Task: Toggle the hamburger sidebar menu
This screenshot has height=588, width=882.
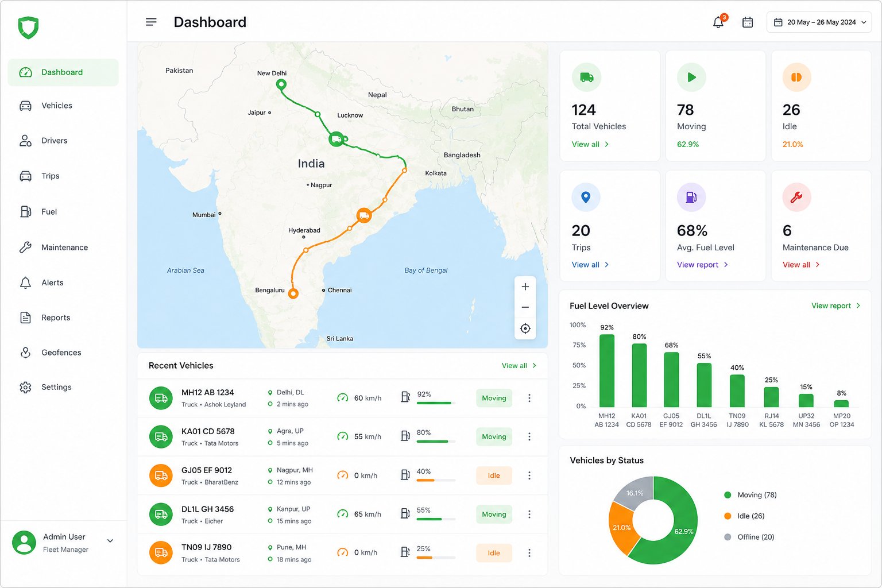Action: [151, 22]
